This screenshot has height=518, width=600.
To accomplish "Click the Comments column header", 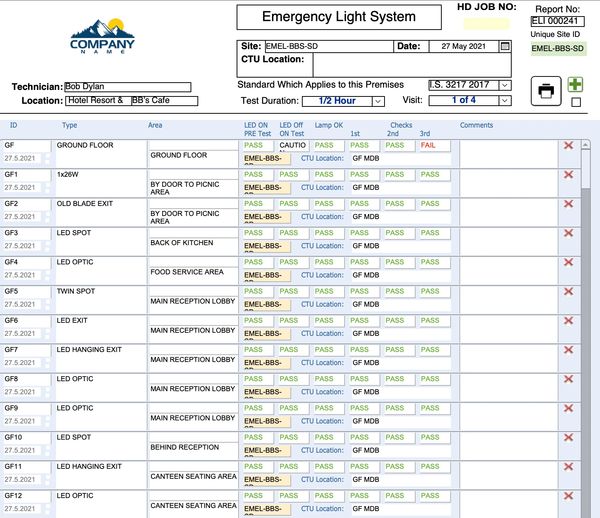I will (476, 125).
